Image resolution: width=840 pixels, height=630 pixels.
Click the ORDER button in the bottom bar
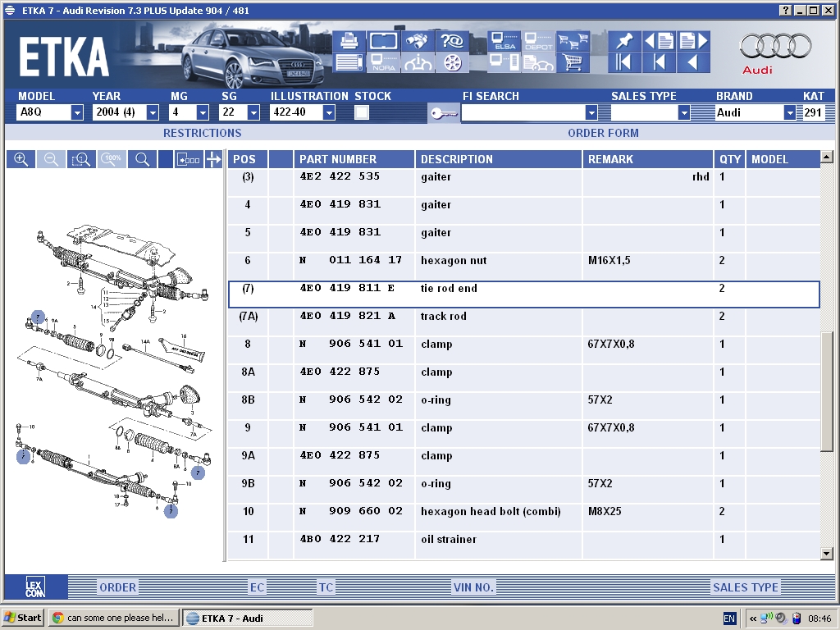tap(118, 587)
